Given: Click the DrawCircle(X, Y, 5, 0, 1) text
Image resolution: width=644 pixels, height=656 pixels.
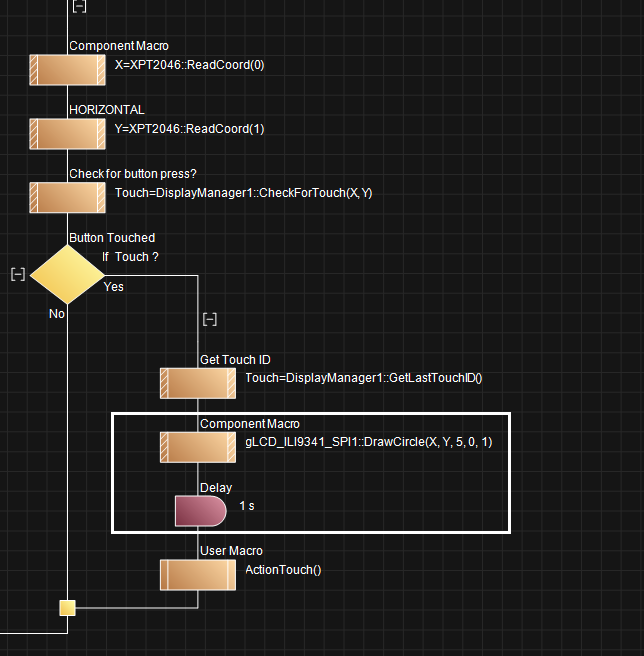Looking at the screenshot, I should 368,441.
